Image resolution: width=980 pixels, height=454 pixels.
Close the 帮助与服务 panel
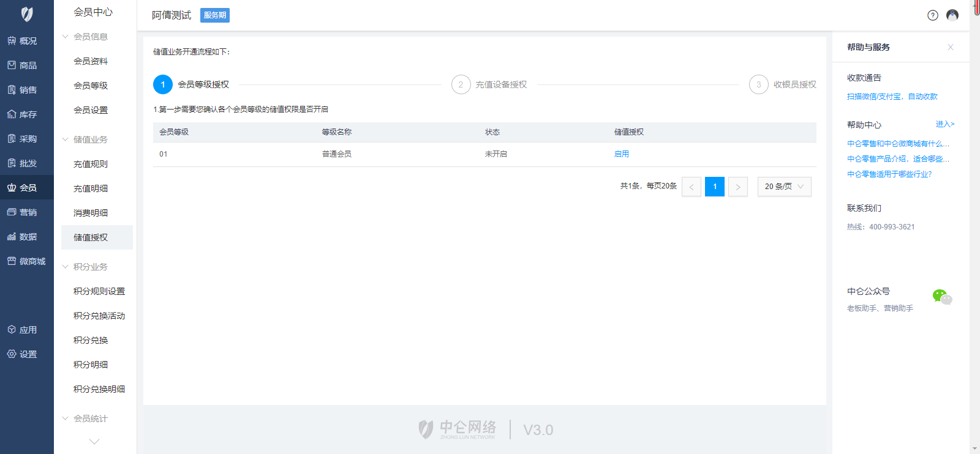(x=950, y=47)
